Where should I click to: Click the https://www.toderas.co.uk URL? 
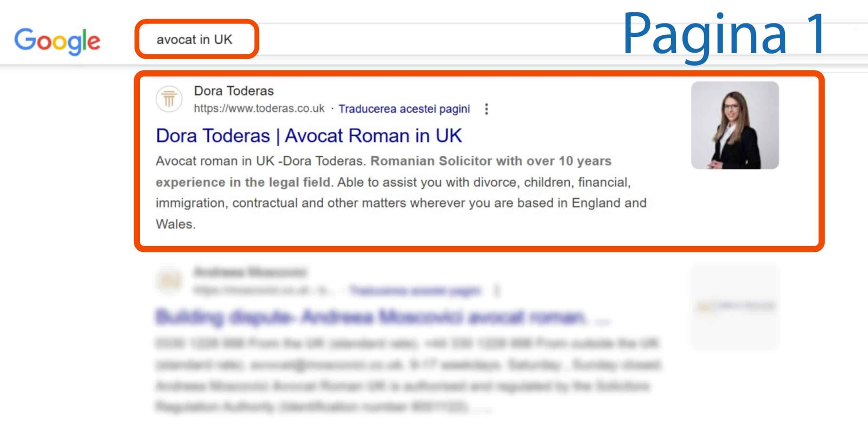coord(259,109)
